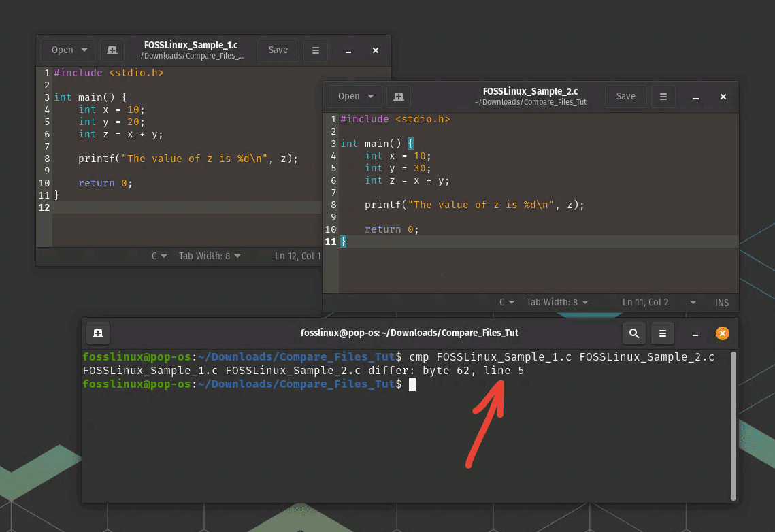Click the terminal search magnifier icon
This screenshot has height=532, width=775.
click(x=633, y=333)
